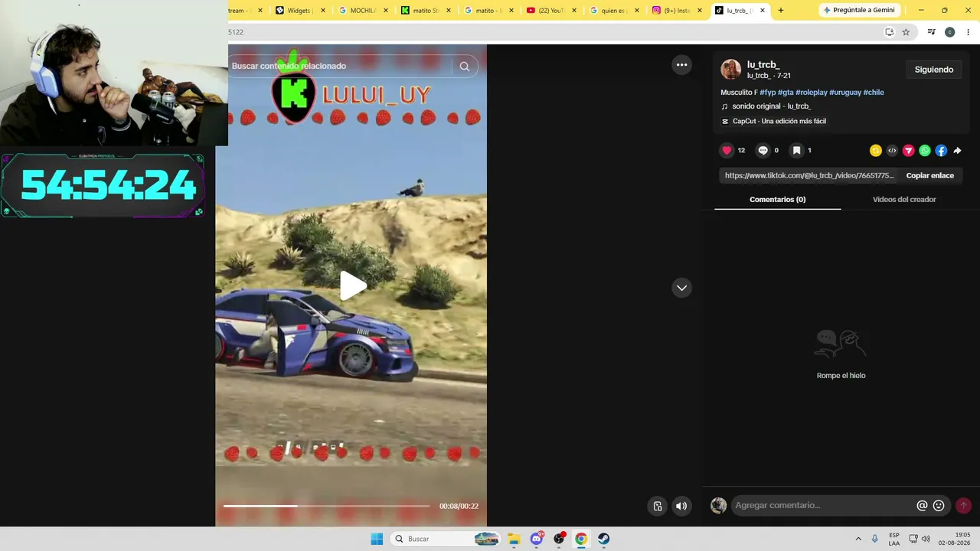Click the 'Pregúntale a Gemini' button
Screen dimensions: 980x551
858,10
